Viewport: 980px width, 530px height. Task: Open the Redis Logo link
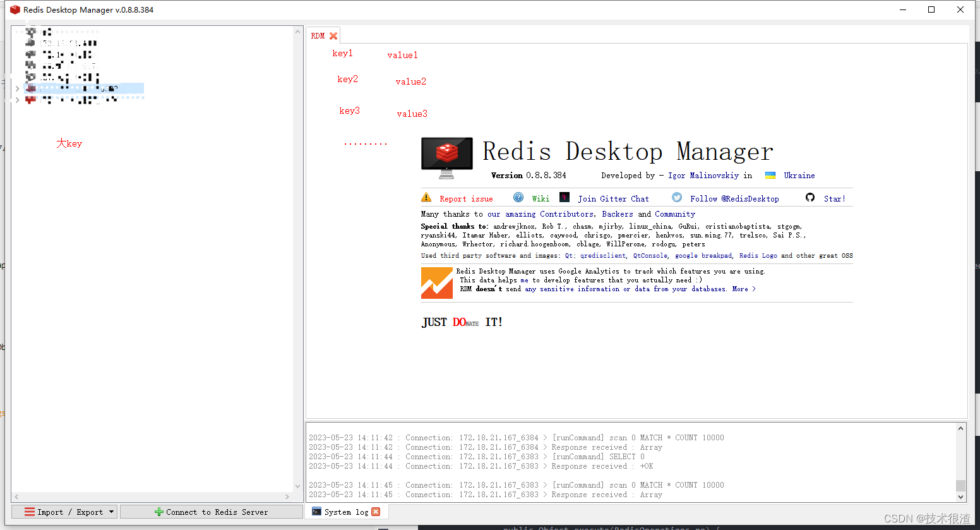tap(758, 256)
